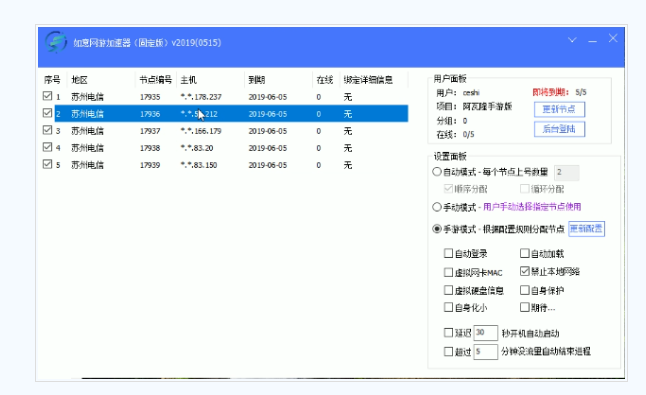Select the 自动模式 radio button
The width and height of the screenshot is (646, 395).
point(437,171)
